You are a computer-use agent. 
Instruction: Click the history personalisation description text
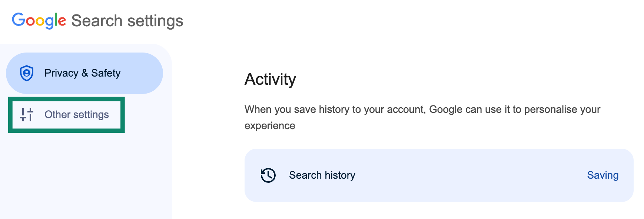422,117
